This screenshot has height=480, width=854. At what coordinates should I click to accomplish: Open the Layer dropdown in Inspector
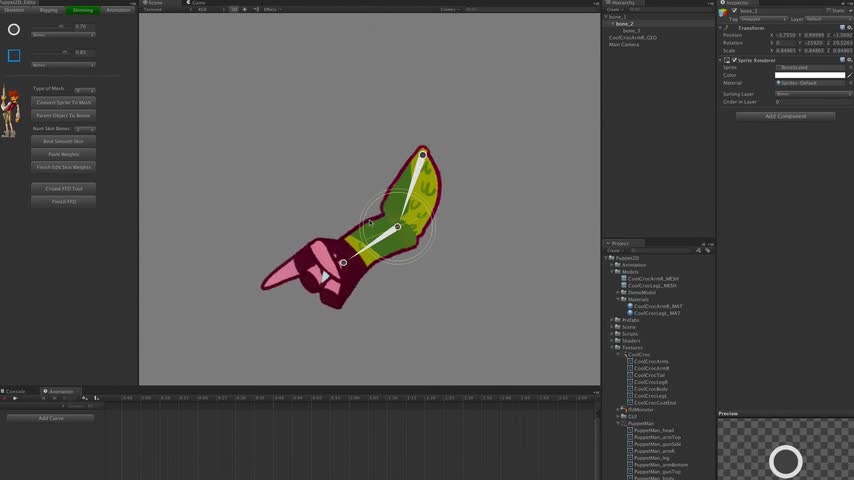point(828,19)
